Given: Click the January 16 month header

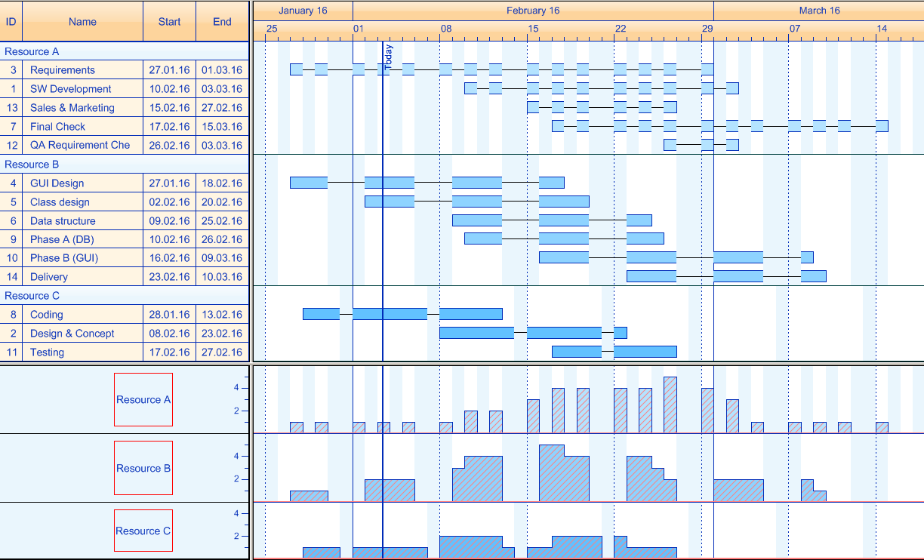Looking at the screenshot, I should click(x=303, y=11).
